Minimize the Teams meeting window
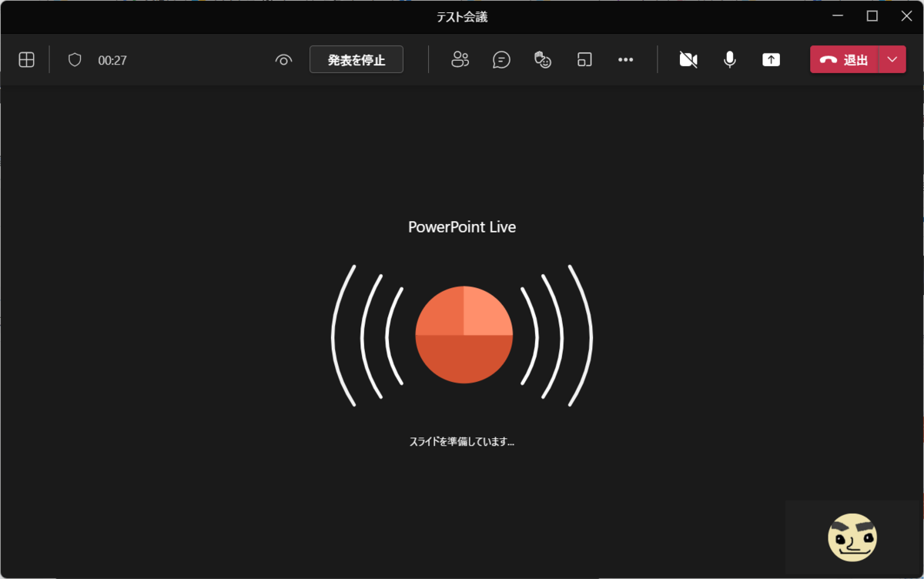This screenshot has width=924, height=579. (x=838, y=16)
